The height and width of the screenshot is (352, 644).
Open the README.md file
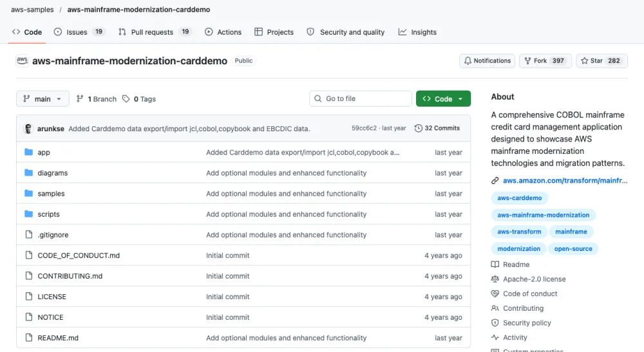coord(58,338)
